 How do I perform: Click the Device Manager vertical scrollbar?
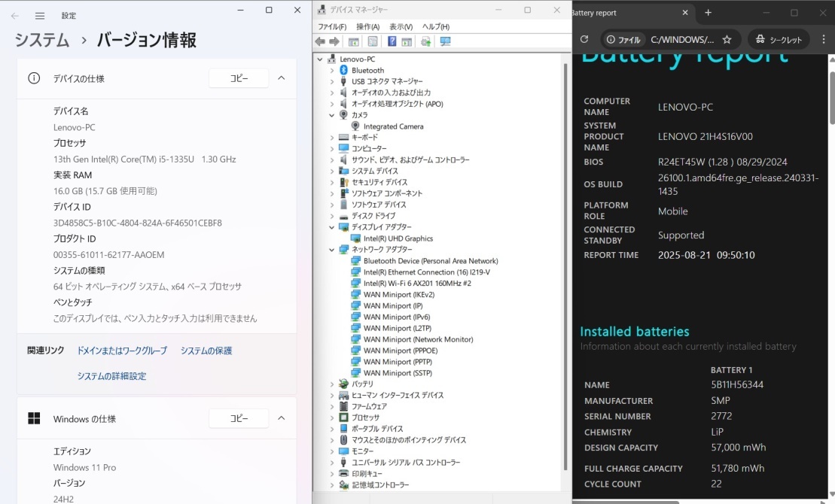point(565,266)
